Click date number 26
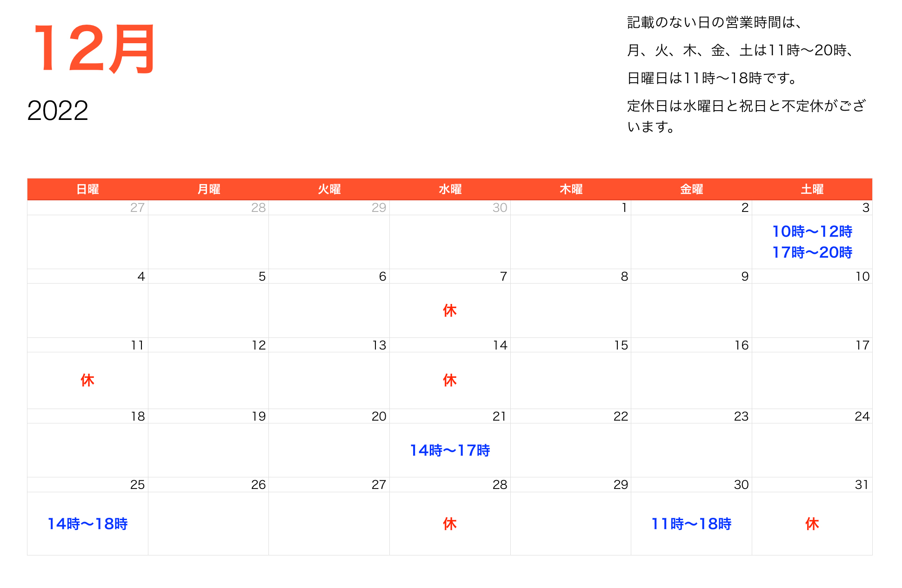902x588 pixels. pyautogui.click(x=258, y=485)
